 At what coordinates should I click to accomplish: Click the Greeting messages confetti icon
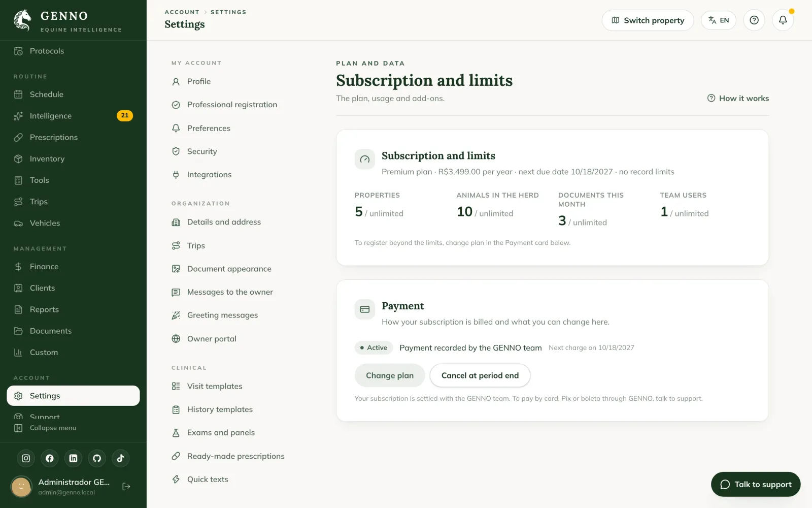coord(176,315)
